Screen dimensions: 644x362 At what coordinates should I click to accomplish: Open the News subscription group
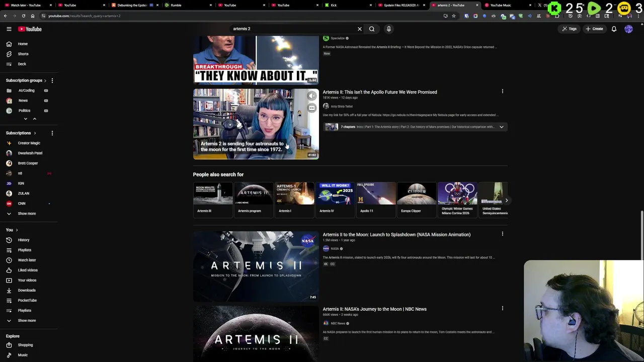click(23, 101)
